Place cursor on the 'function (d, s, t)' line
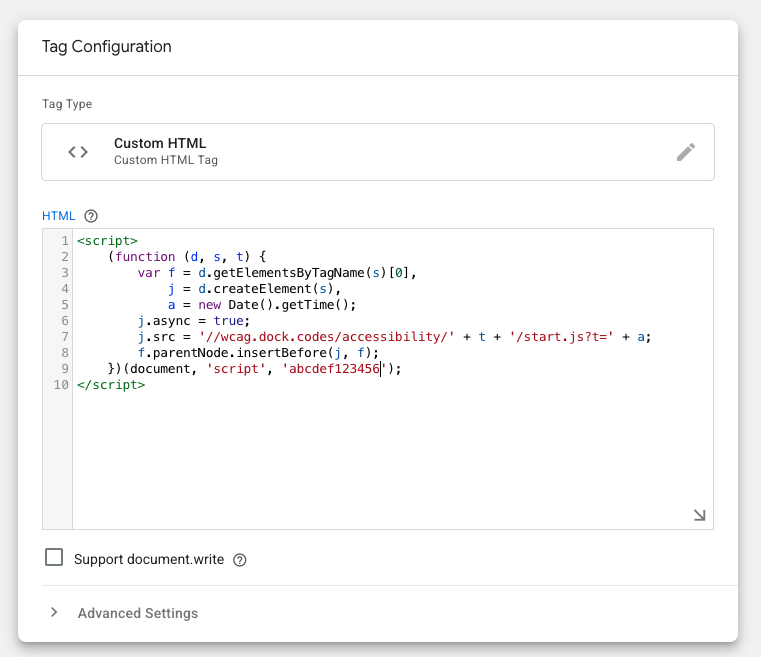The height and width of the screenshot is (657, 761). click(x=187, y=257)
